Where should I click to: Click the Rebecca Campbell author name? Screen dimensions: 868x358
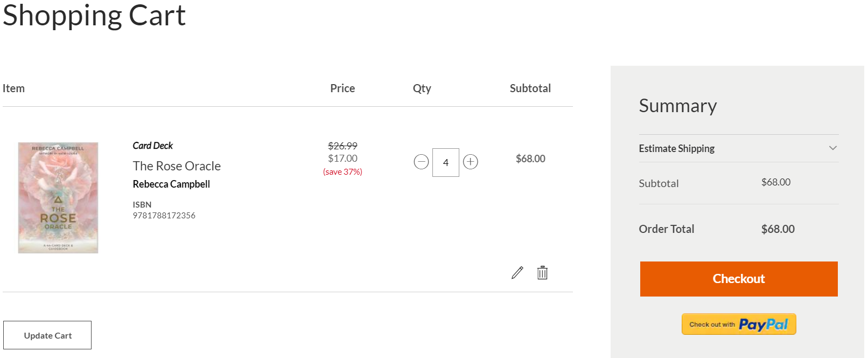(x=171, y=184)
